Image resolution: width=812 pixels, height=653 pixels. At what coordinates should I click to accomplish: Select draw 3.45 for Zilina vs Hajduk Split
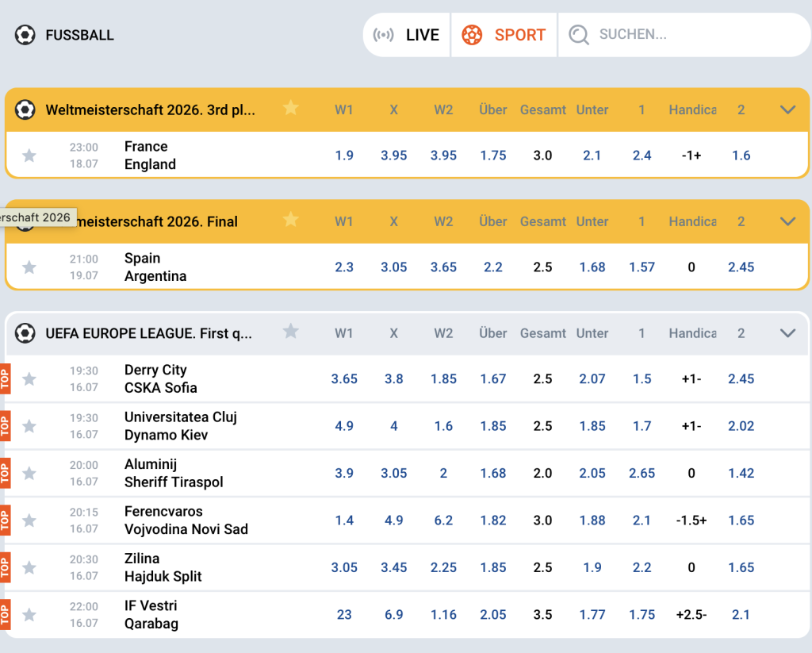point(393,567)
